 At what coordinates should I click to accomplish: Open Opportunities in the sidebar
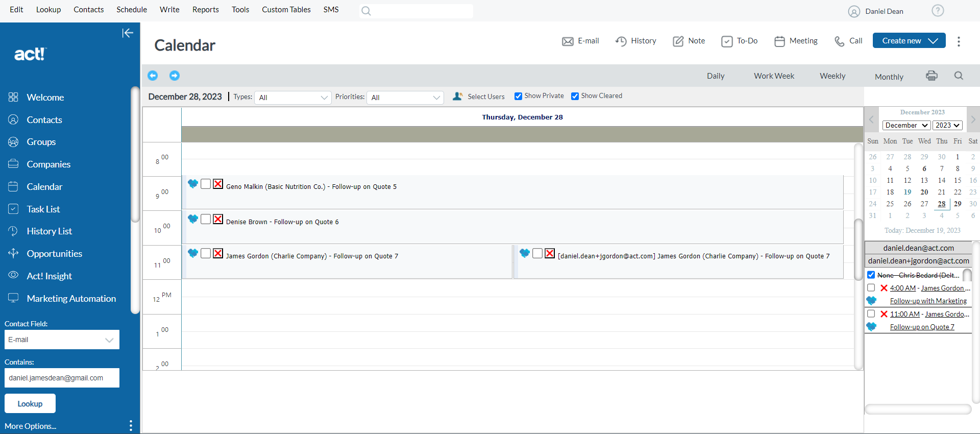click(54, 254)
